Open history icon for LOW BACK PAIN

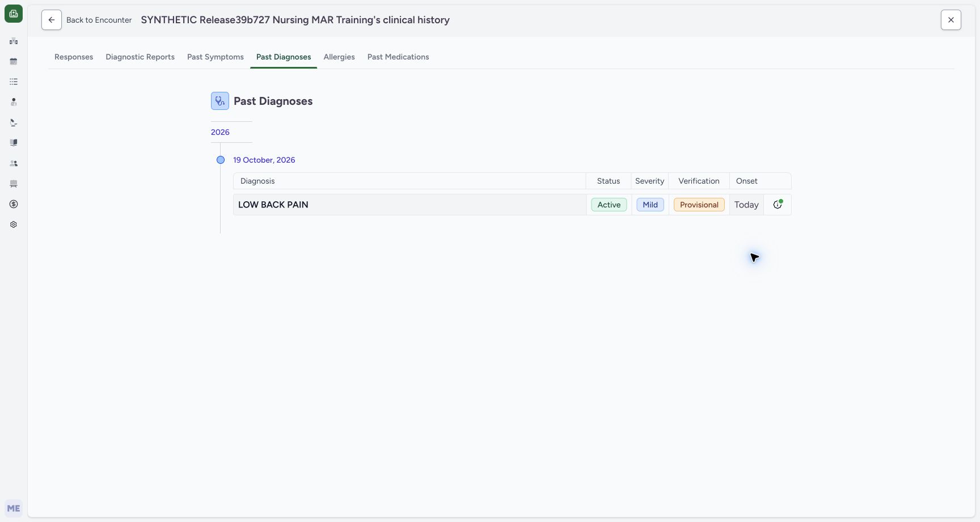click(778, 205)
